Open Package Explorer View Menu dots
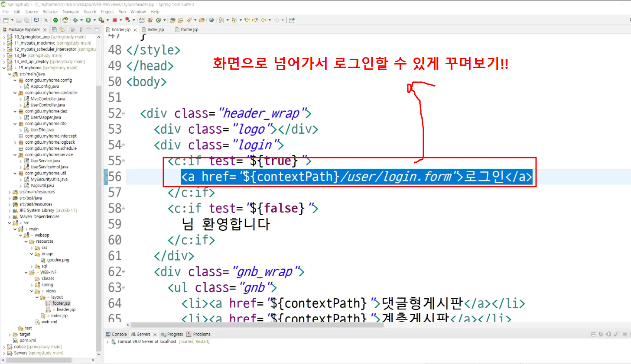Viewport: 631px width, 364px height. pos(81,29)
